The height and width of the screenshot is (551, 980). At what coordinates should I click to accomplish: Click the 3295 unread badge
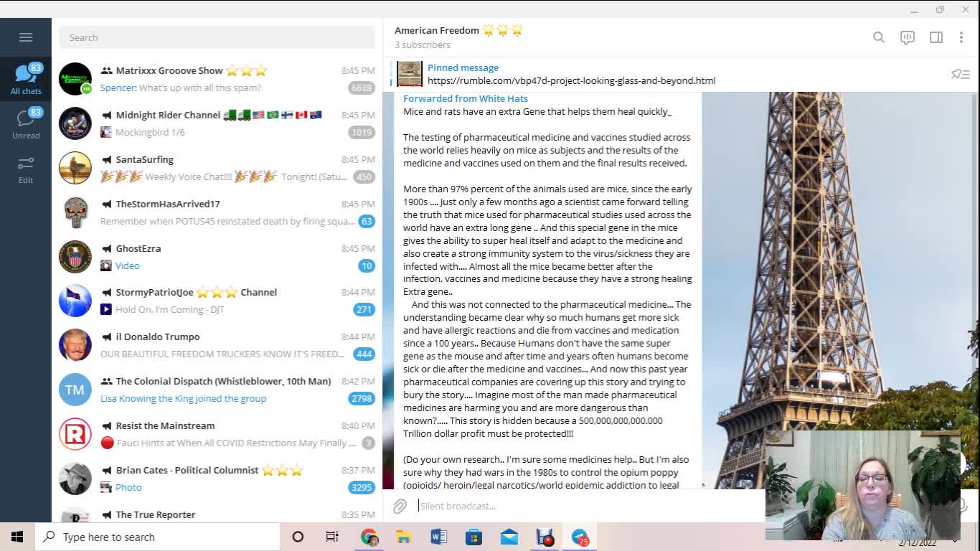coord(362,488)
